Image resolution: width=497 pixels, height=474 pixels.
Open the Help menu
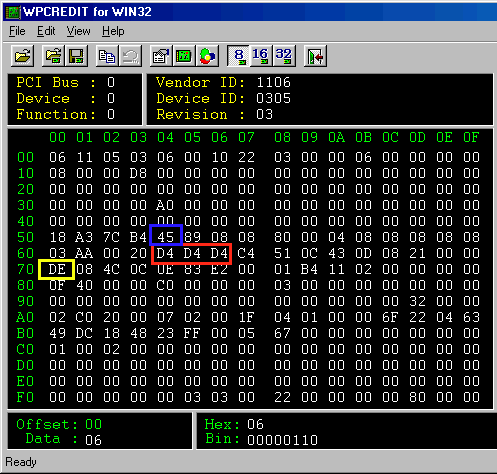113,31
